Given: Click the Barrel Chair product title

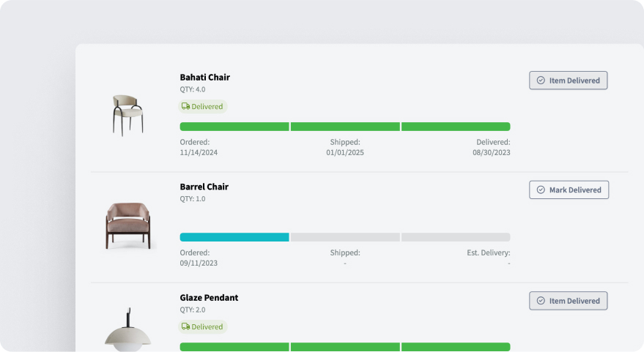Looking at the screenshot, I should pyautogui.click(x=204, y=187).
